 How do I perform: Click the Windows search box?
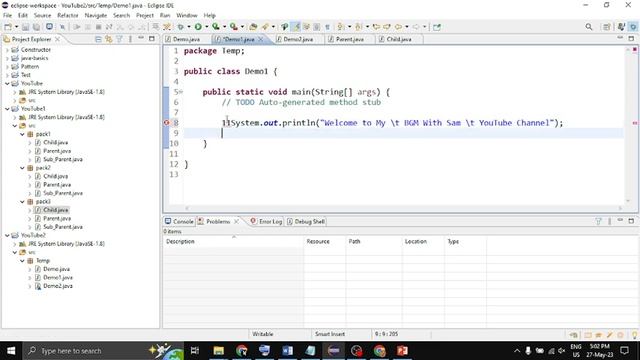pyautogui.click(x=102, y=351)
